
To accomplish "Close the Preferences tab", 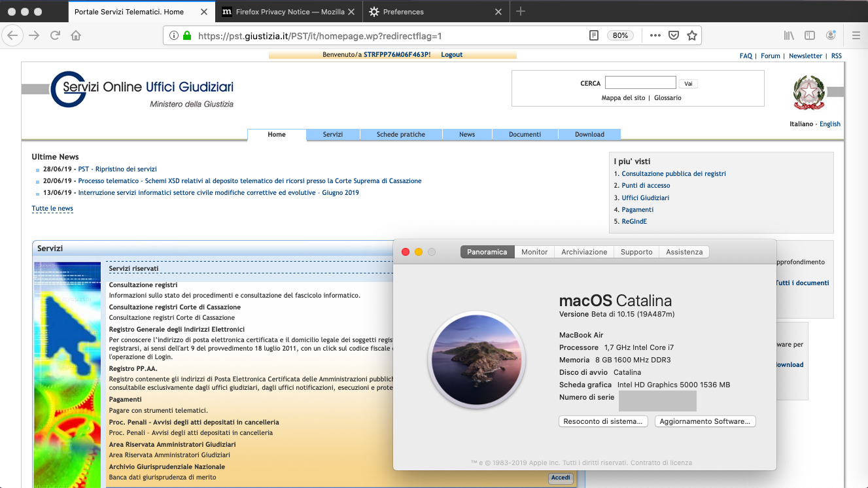I will click(498, 12).
